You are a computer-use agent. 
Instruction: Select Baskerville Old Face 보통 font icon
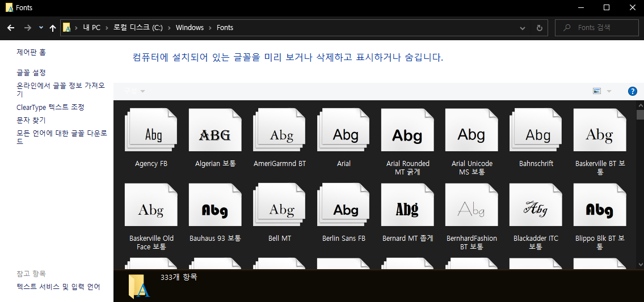[x=151, y=205]
